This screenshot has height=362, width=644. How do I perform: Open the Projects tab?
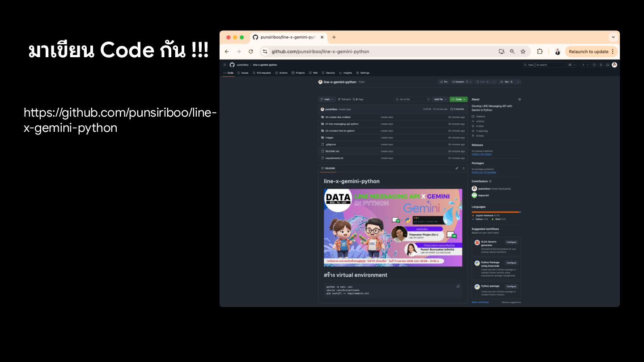pyautogui.click(x=298, y=73)
